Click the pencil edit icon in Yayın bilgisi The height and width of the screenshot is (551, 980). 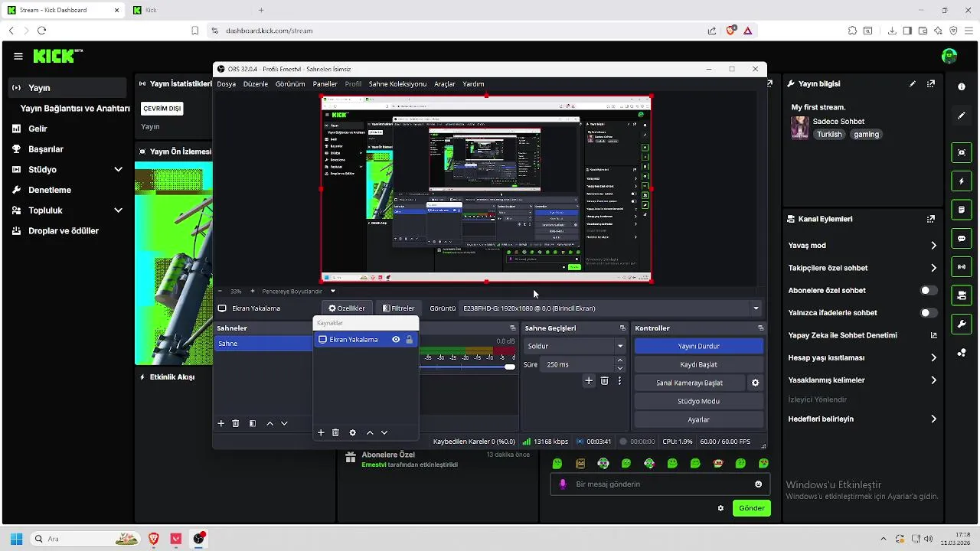[913, 84]
